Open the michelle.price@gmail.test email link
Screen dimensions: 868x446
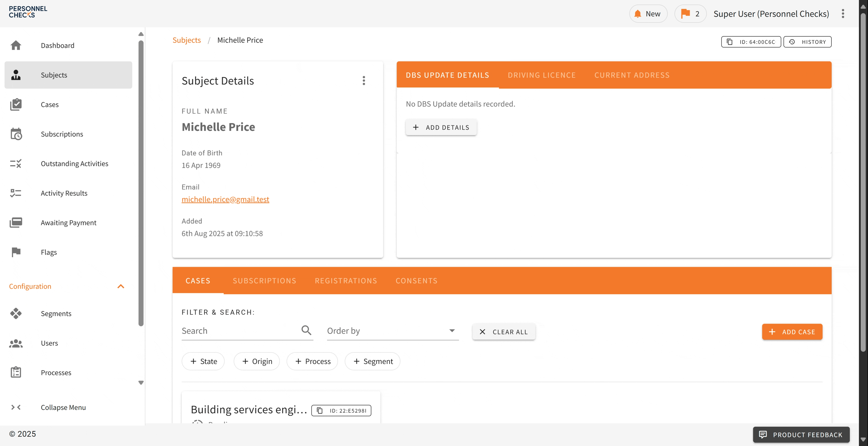point(225,199)
